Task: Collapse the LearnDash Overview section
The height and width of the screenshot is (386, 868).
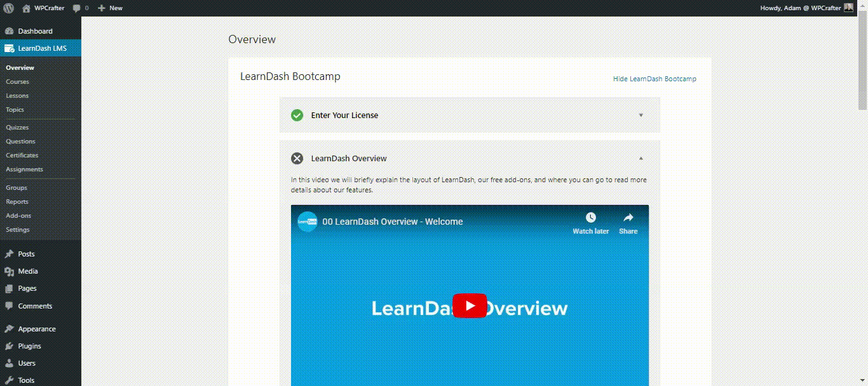Action: coord(641,158)
